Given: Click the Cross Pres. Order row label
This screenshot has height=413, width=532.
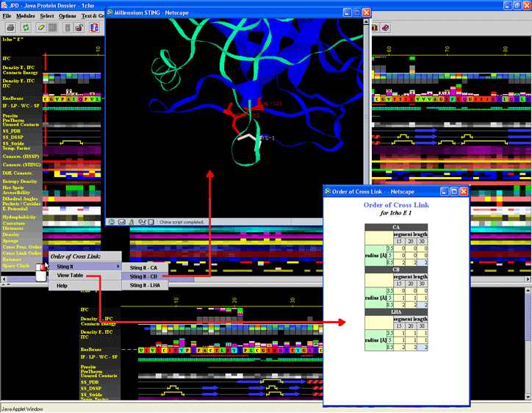Looking at the screenshot, I should click(22, 247).
